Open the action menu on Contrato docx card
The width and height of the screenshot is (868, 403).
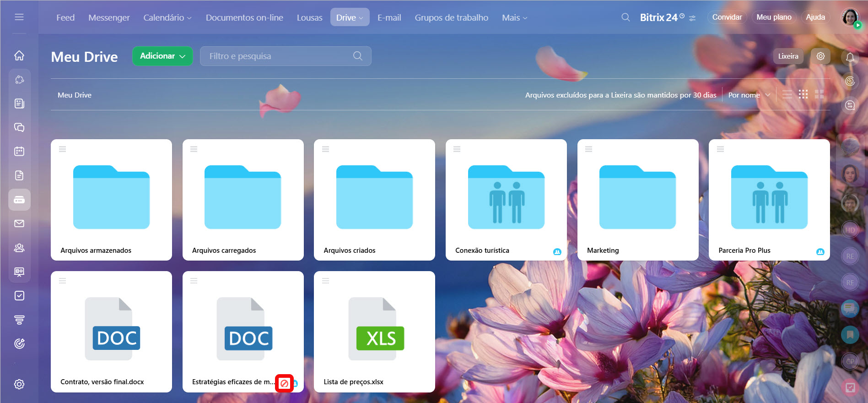tap(62, 280)
